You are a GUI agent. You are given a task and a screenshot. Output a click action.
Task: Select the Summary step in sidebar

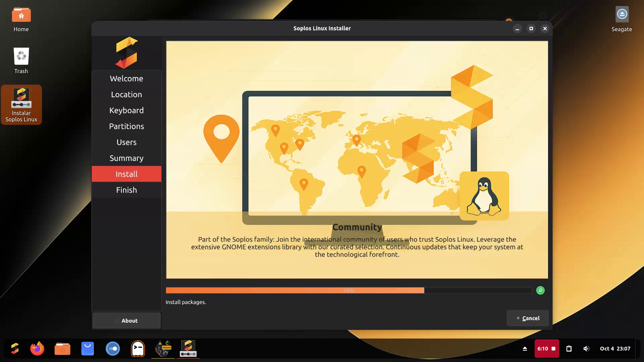pos(126,158)
